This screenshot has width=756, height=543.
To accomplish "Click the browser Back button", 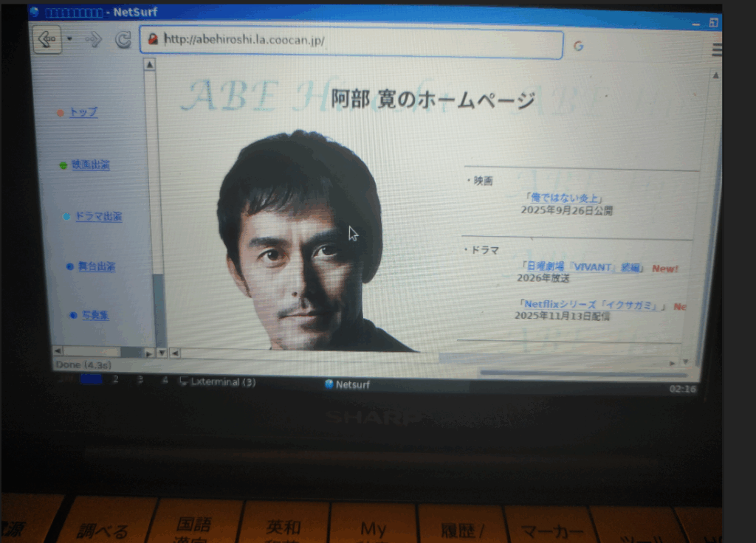I will [x=47, y=39].
